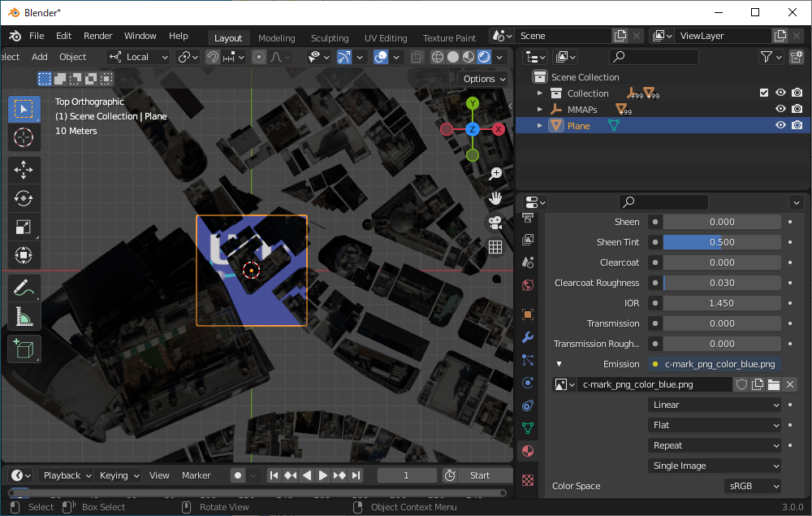Toggle snapping magnet
The height and width of the screenshot is (516, 812).
(x=213, y=57)
